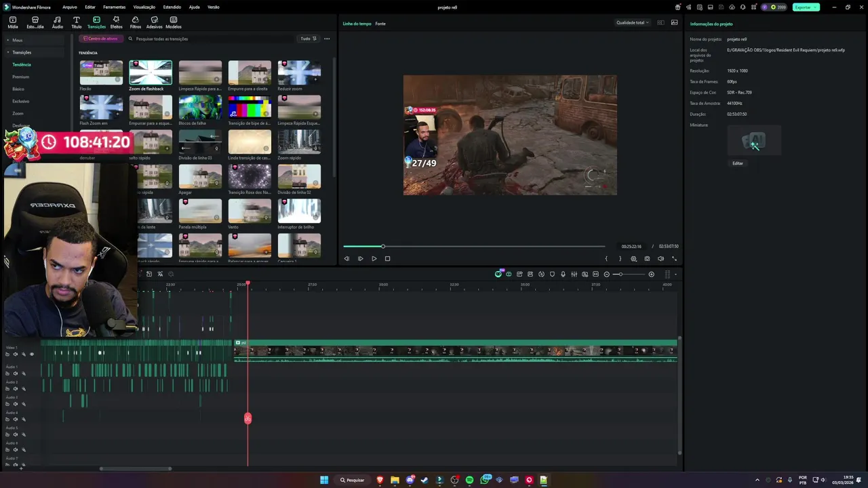
Task: Toggle visibility eye on Vídeo 1 track
Action: pyautogui.click(x=31, y=354)
